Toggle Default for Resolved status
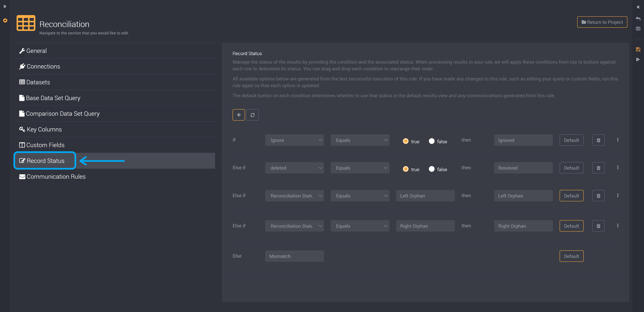The width and height of the screenshot is (644, 312). [571, 168]
